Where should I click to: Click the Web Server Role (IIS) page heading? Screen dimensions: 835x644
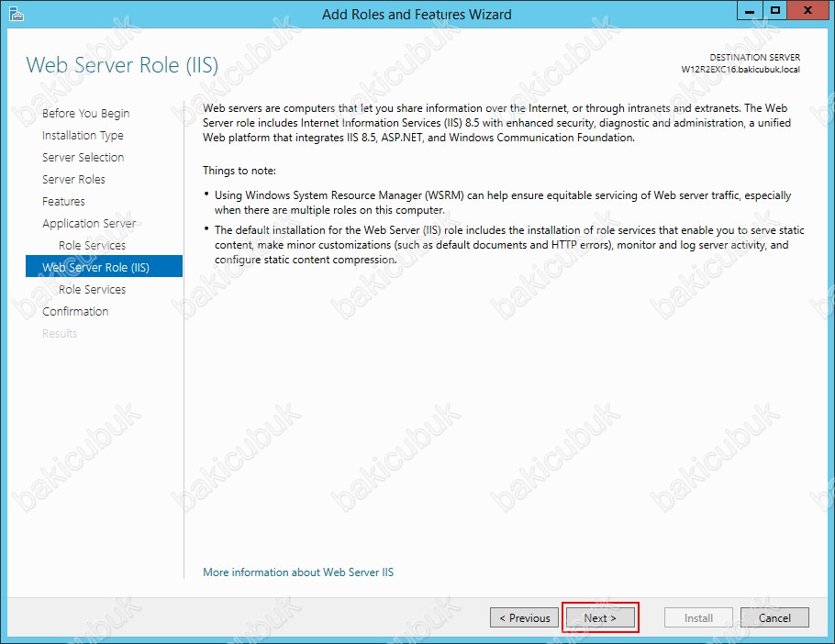tap(122, 65)
